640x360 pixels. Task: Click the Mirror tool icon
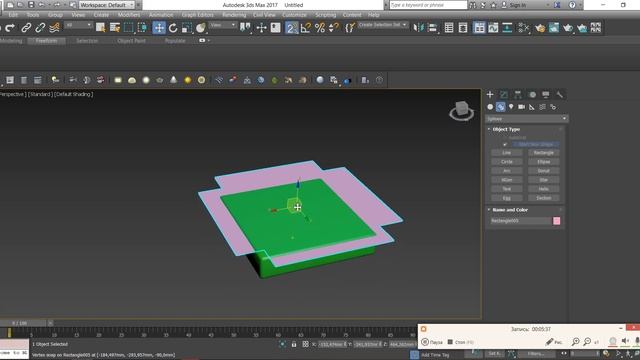pos(418,28)
